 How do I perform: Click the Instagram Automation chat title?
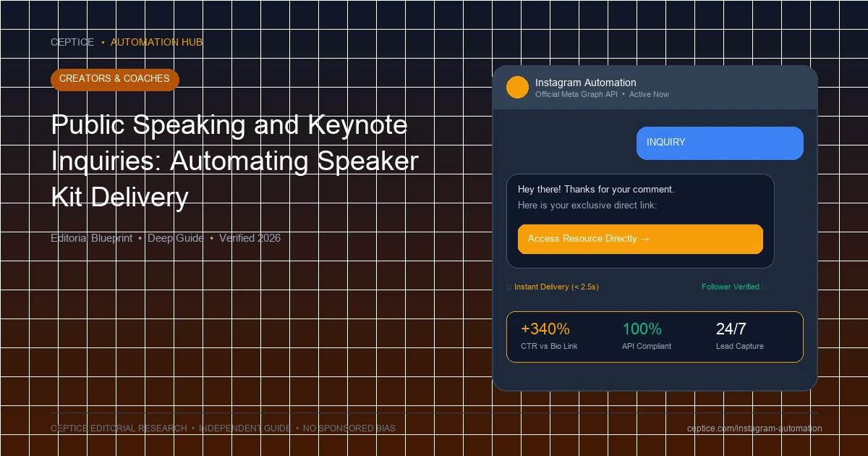[586, 83]
